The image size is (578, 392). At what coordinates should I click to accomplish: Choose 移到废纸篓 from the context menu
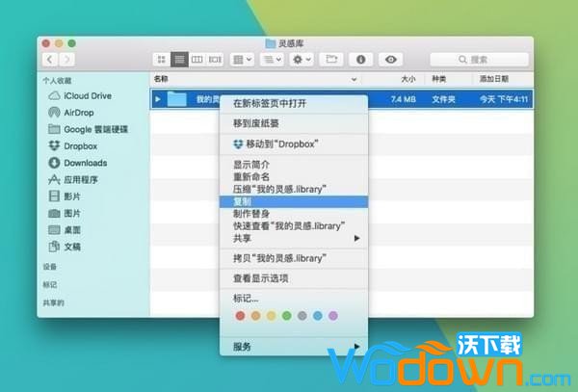click(x=294, y=123)
